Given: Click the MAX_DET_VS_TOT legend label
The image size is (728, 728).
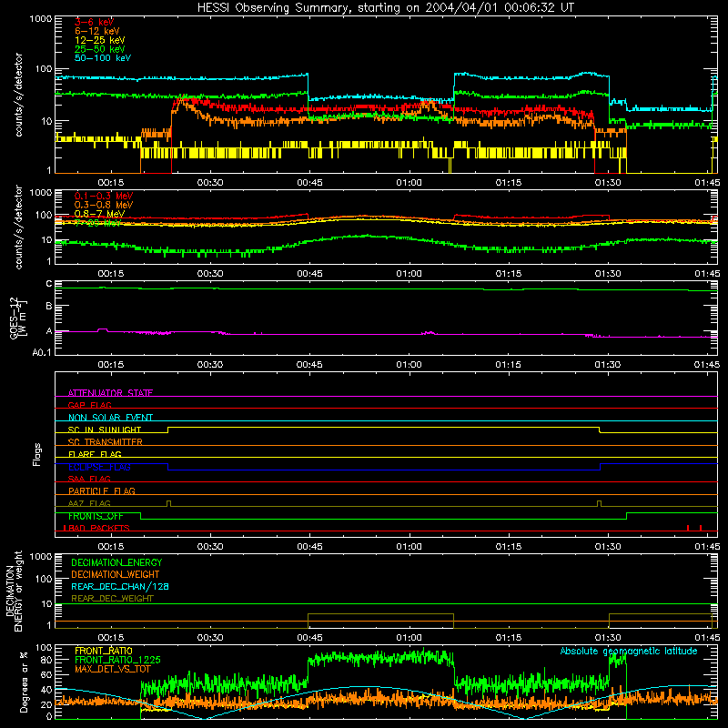Looking at the screenshot, I should pos(113,669).
